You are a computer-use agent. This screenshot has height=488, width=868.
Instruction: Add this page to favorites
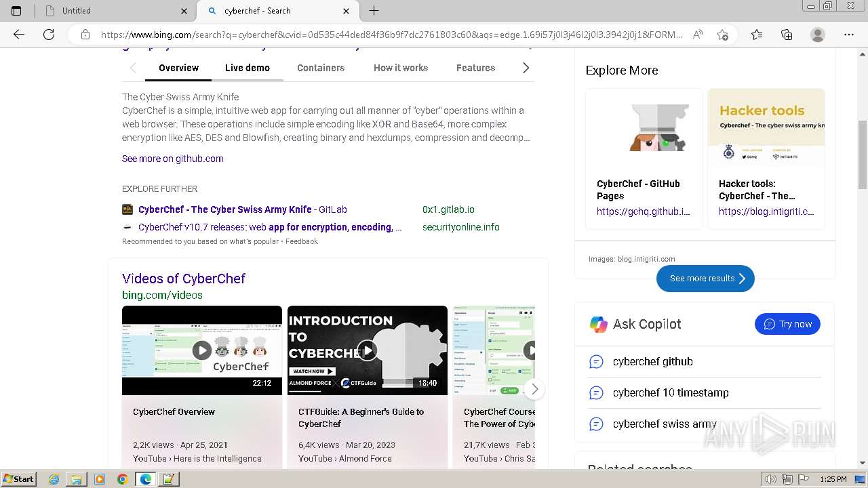tap(723, 35)
